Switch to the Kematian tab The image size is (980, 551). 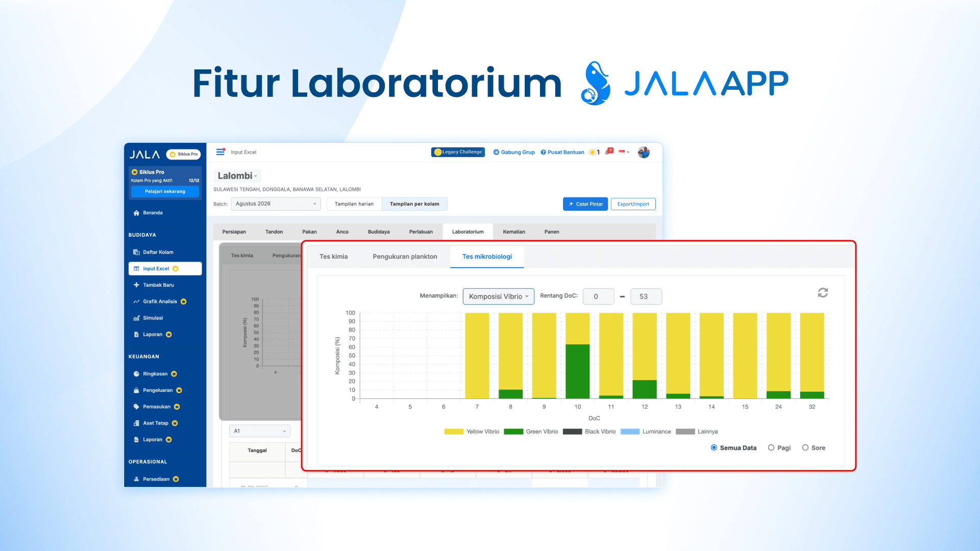click(x=514, y=232)
